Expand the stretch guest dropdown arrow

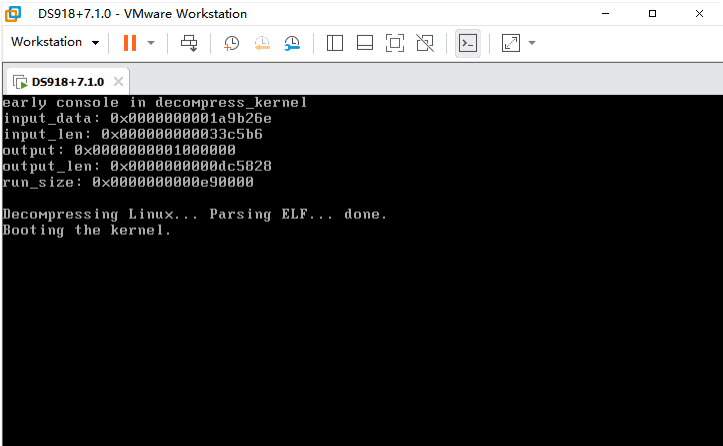click(x=532, y=43)
